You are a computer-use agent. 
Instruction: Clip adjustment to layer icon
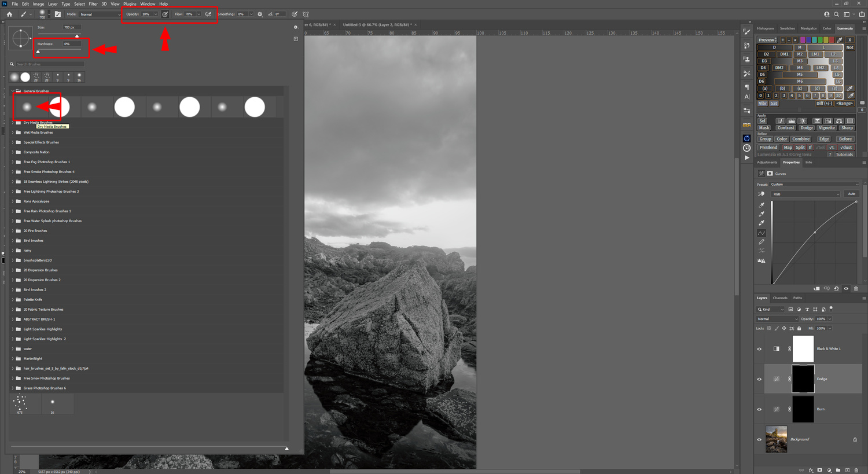pyautogui.click(x=817, y=289)
